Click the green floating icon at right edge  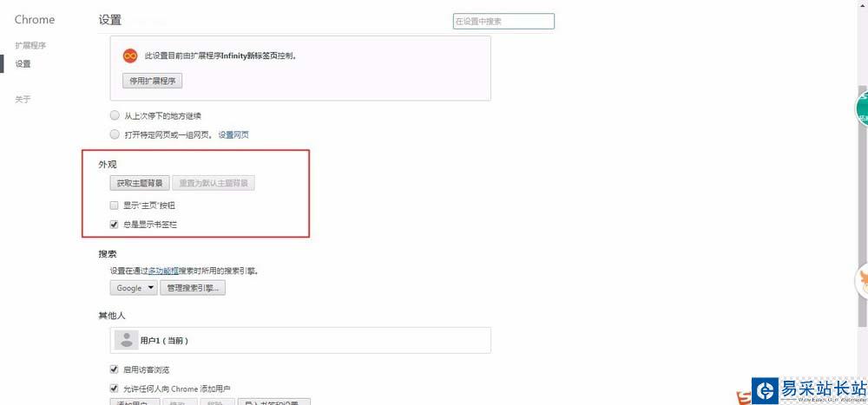[862, 109]
